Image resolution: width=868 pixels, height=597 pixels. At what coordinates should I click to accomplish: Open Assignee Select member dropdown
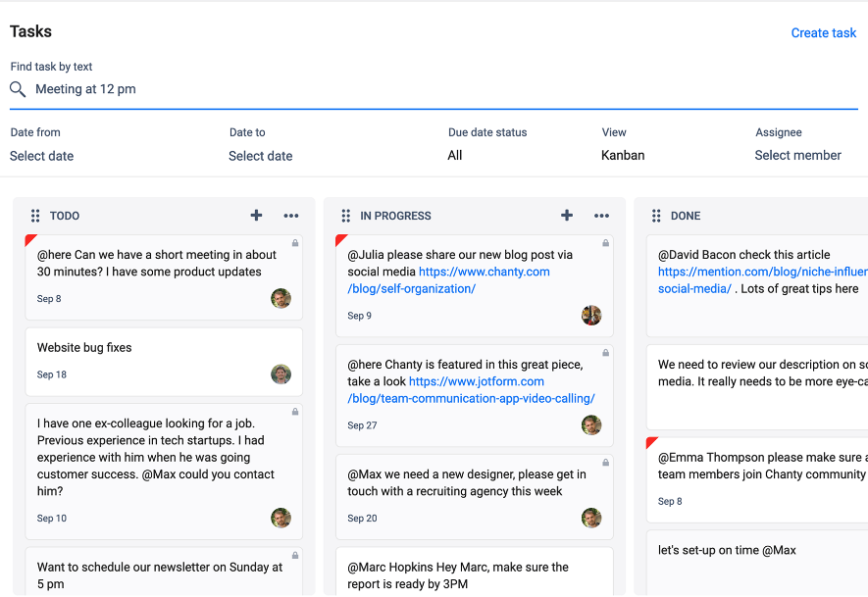point(797,156)
